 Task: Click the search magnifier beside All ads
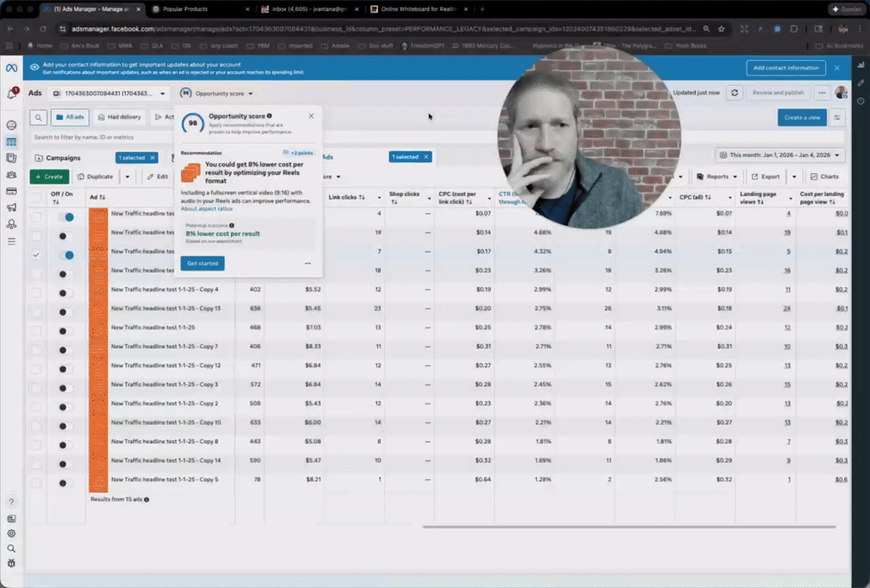click(38, 117)
